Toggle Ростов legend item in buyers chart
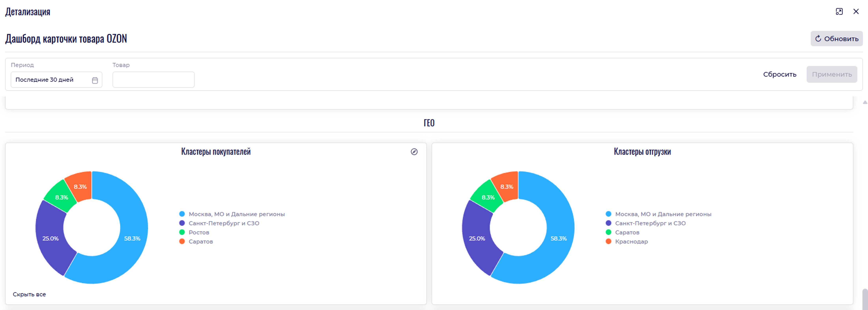Image resolution: width=868 pixels, height=310 pixels. click(x=198, y=232)
